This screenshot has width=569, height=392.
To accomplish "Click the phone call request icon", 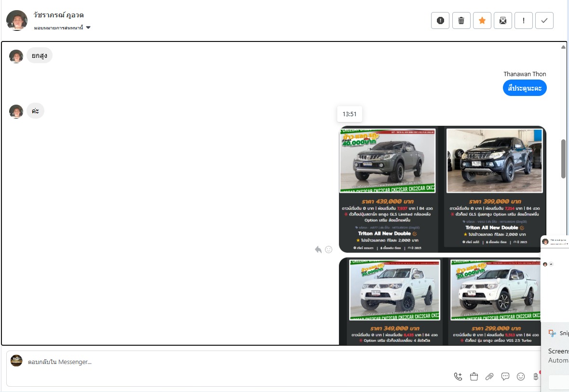I will [x=458, y=377].
